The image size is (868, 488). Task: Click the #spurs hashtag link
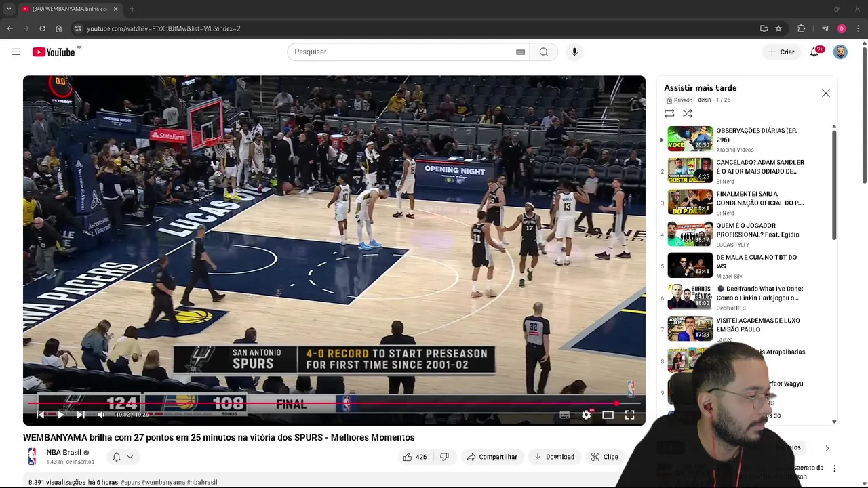click(130, 482)
